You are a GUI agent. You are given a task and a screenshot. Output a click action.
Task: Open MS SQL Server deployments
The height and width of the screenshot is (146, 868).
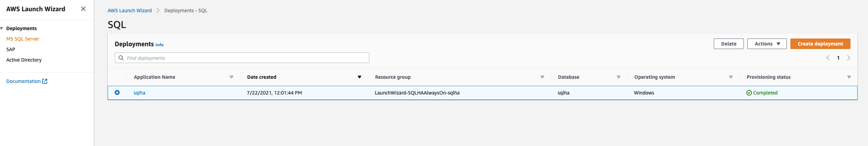click(x=23, y=39)
